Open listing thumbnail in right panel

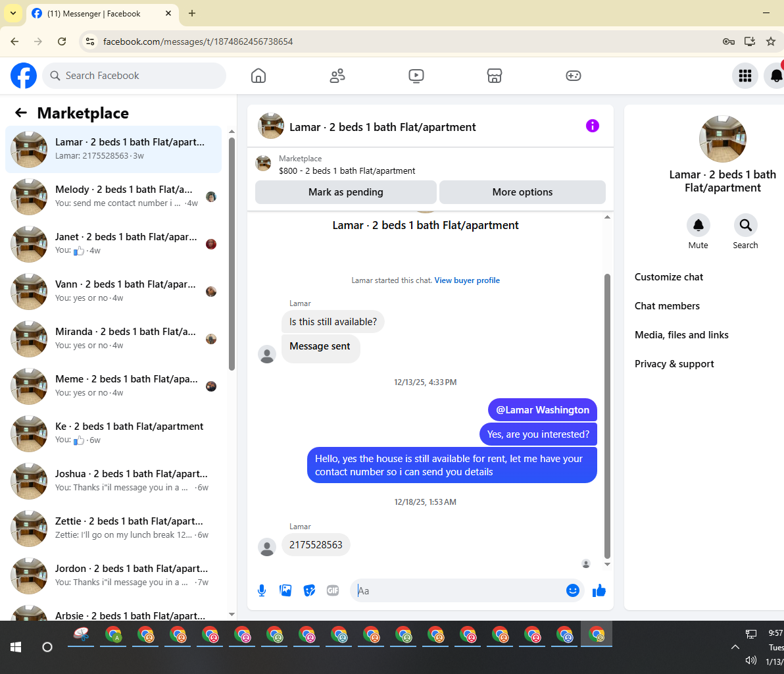point(722,139)
